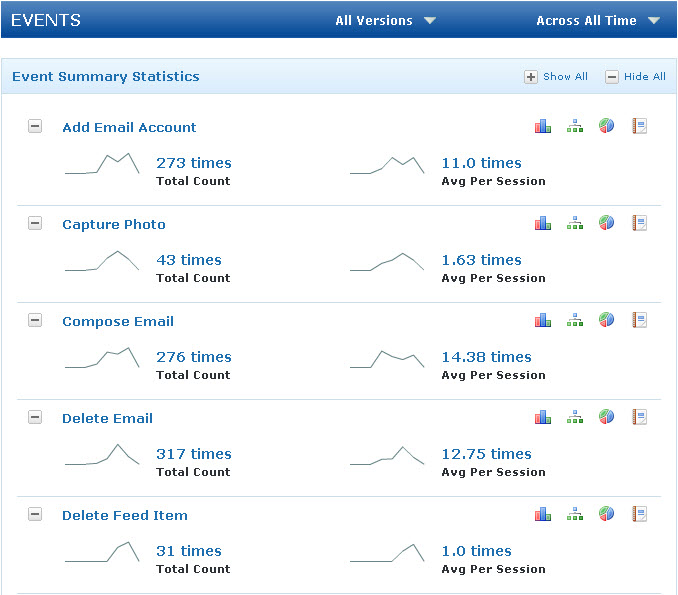Open hierarchy tree icon for Capture Photo
Screen dimensions: 678x595
coord(575,223)
